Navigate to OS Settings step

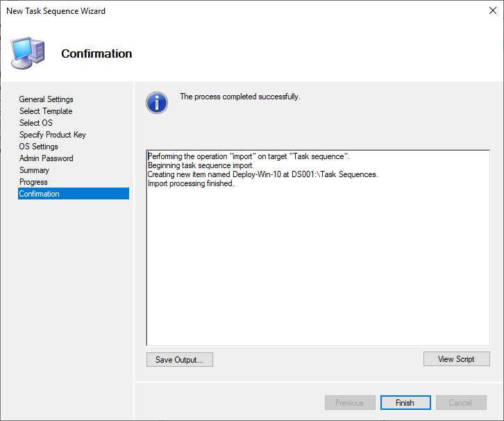39,147
